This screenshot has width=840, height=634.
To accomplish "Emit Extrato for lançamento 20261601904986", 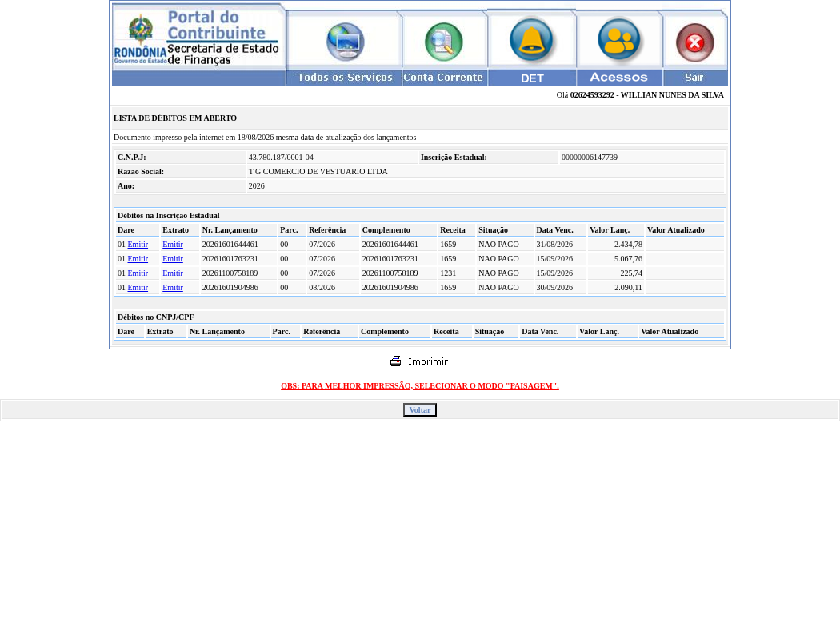I will click(173, 288).
